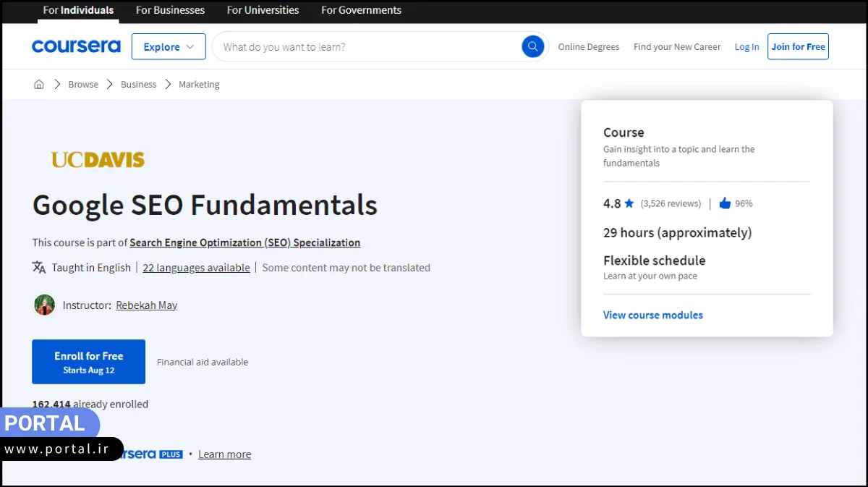Click the Join for Free button
868x487 pixels.
coord(798,46)
